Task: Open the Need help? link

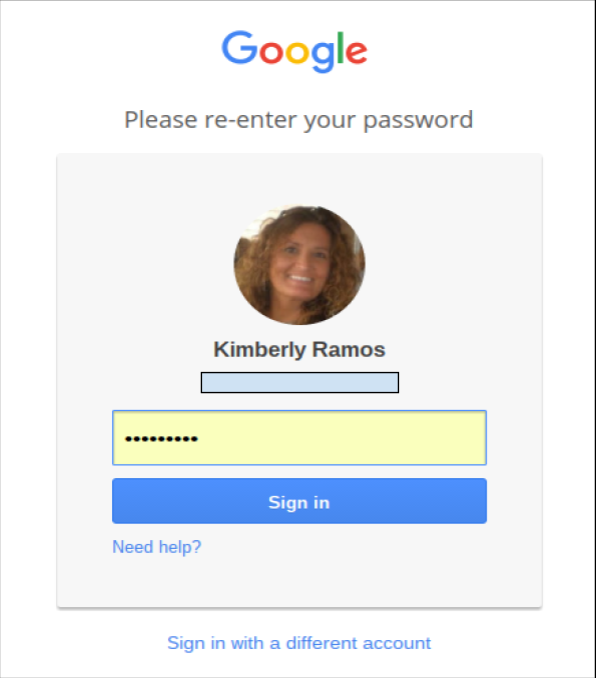Action: (157, 547)
